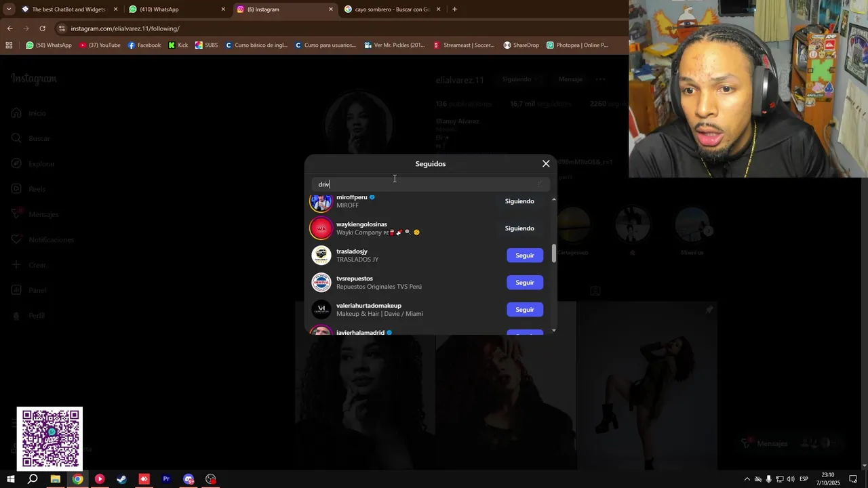The image size is (868, 488).
Task: Open Adobe Premiere Pro from the taskbar
Action: pos(166,479)
